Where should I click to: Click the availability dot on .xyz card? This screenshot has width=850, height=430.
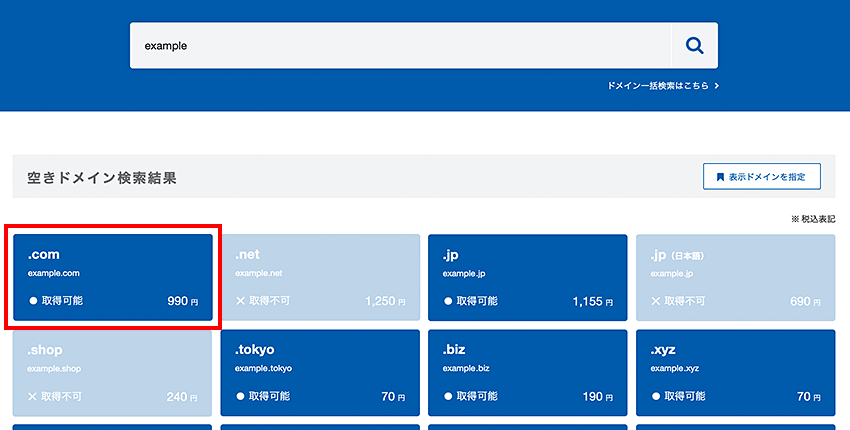pyautogui.click(x=656, y=397)
